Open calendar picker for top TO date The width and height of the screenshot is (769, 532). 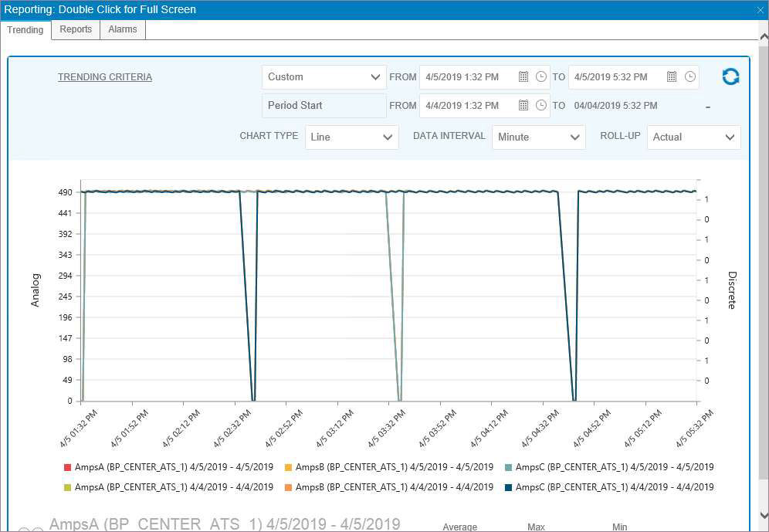[672, 76]
